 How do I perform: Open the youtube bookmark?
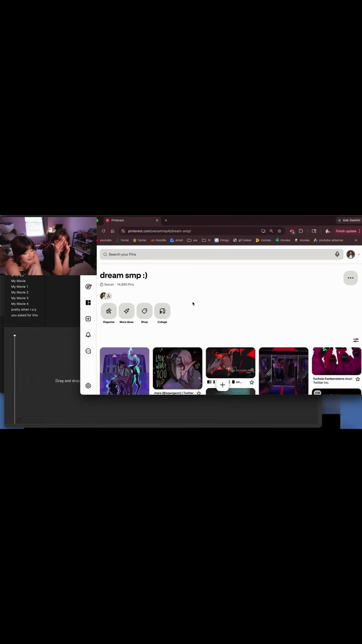[105, 240]
